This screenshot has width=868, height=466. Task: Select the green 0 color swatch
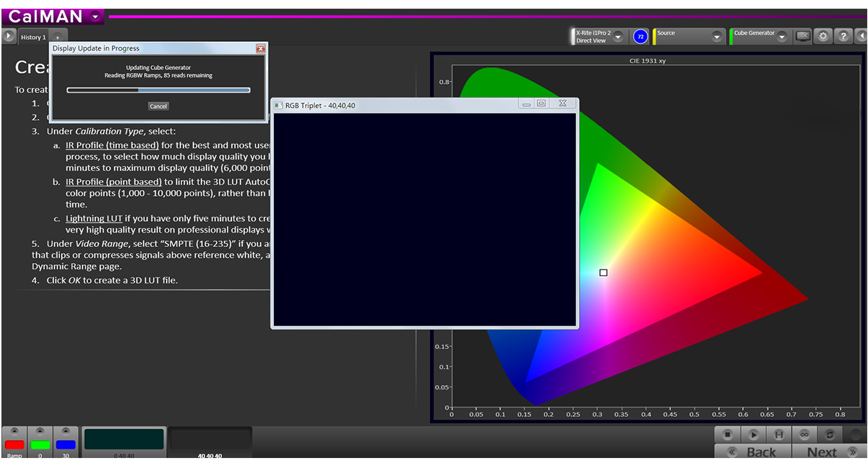point(40,445)
